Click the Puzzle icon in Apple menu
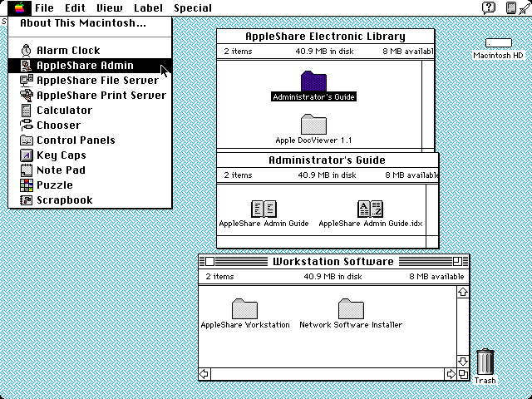The width and height of the screenshot is (532, 399). [x=26, y=185]
